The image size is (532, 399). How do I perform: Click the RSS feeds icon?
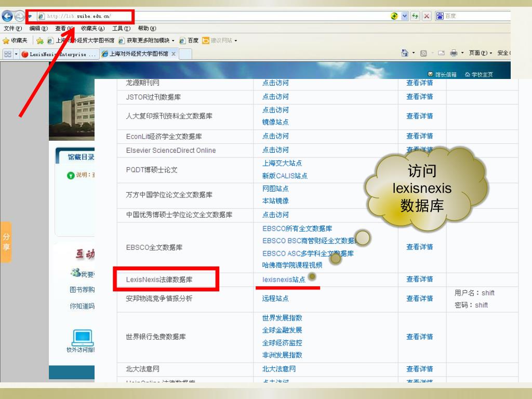point(423,53)
